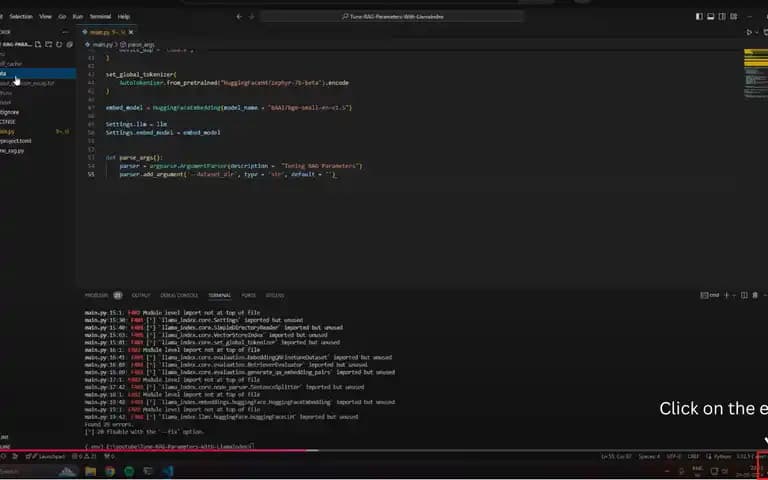Collapse all folders in Explorer
Screen dimensions: 768x480
70,45
